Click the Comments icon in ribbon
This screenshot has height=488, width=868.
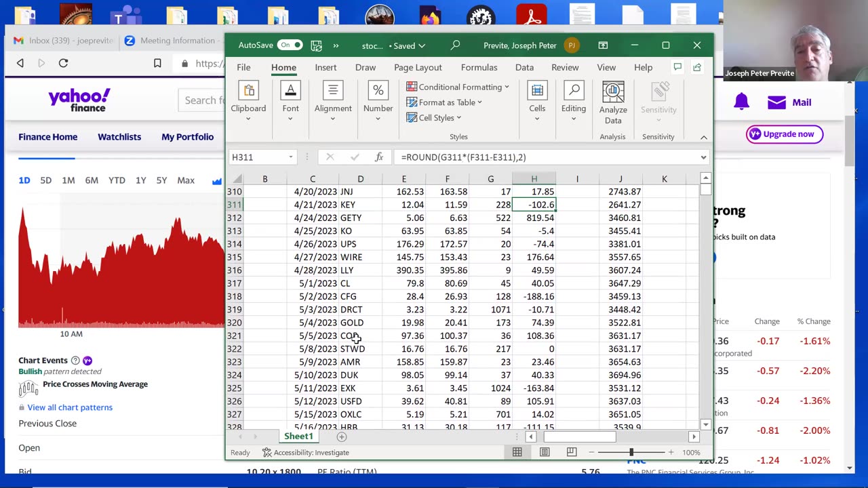(677, 67)
